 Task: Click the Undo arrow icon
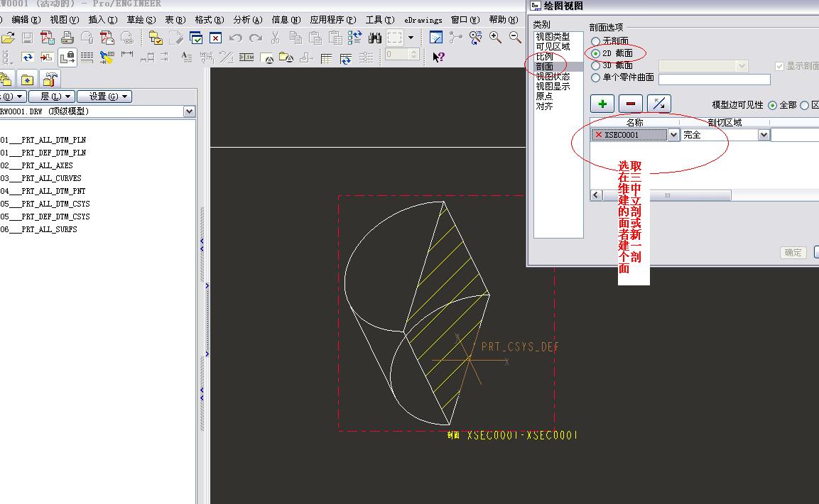[236, 38]
